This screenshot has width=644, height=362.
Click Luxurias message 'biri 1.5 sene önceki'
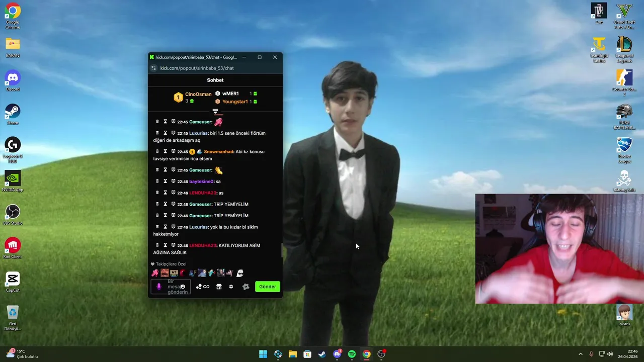pos(209,137)
